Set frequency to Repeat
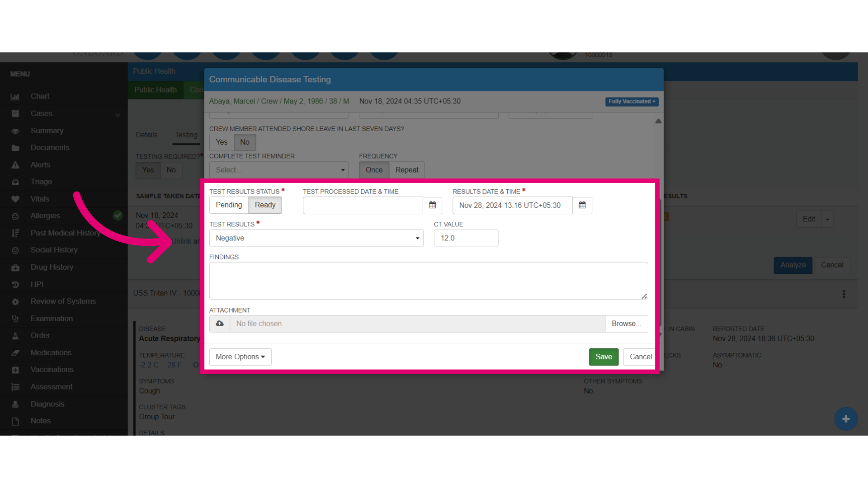The image size is (868, 488). coord(407,170)
